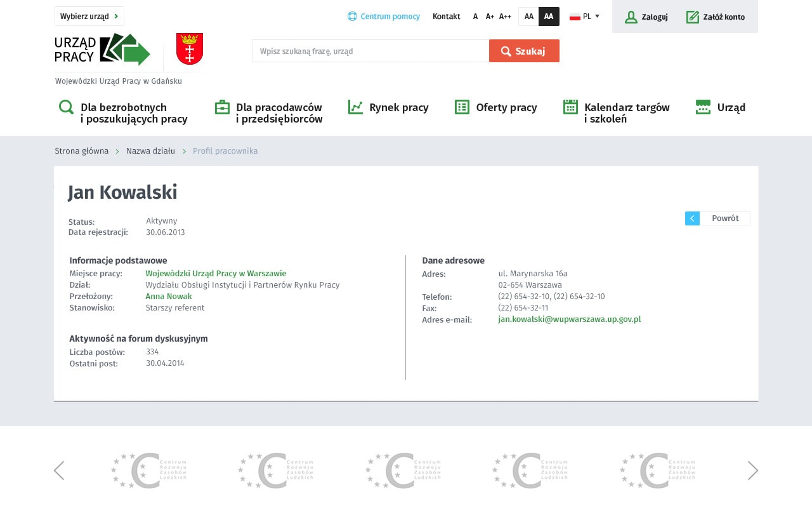Switch to light AA contrast mode

pos(528,17)
